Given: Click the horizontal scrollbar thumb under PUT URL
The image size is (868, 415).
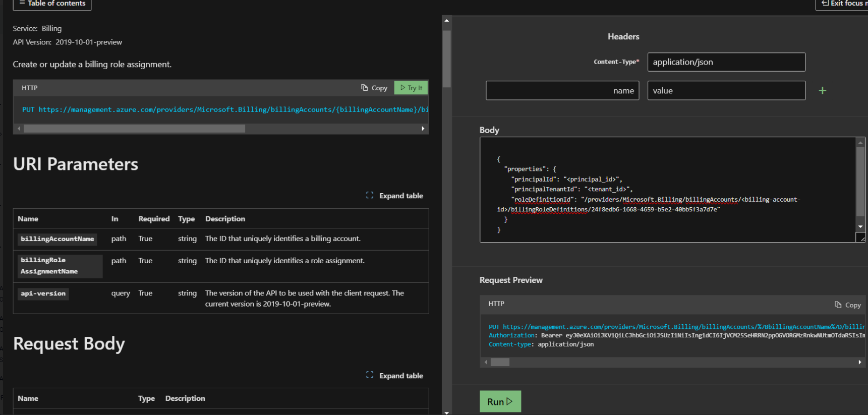Looking at the screenshot, I should click(x=134, y=129).
